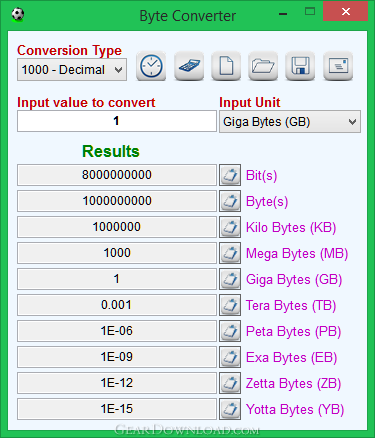The image size is (375, 438).
Task: Create new blank document icon
Action: pyautogui.click(x=226, y=66)
